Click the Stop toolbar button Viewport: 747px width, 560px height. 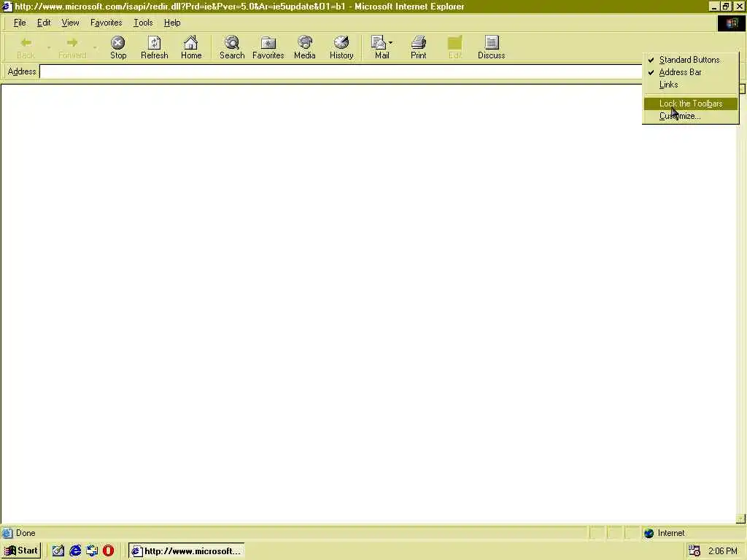tap(118, 47)
